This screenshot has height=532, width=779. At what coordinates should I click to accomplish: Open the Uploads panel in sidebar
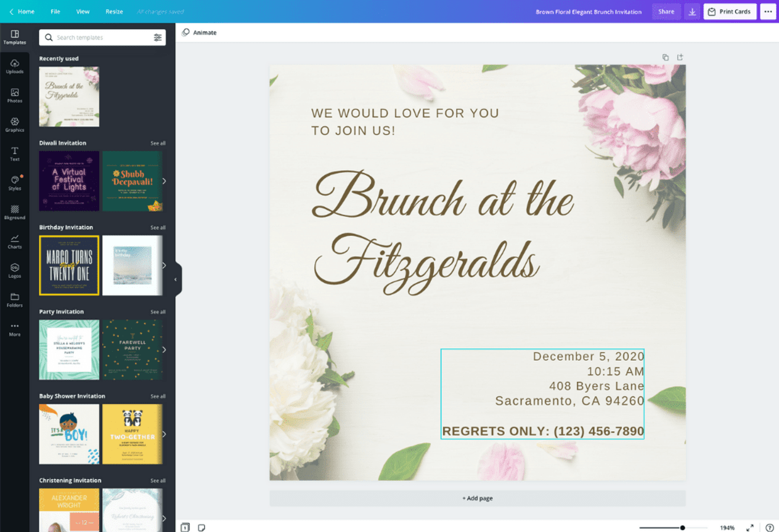point(15,66)
